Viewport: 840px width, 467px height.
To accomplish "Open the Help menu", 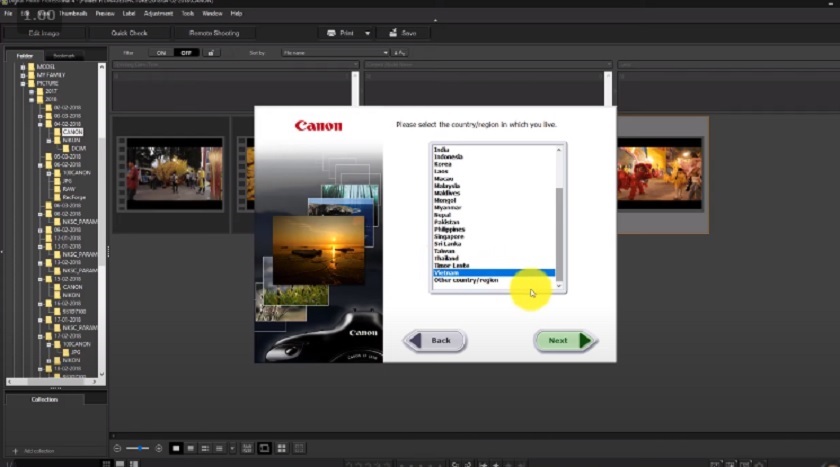I will click(236, 13).
